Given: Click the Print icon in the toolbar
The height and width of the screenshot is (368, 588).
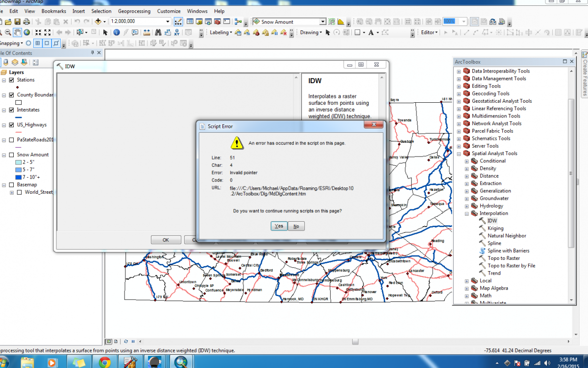Looking at the screenshot, I should pyautogui.click(x=26, y=22).
